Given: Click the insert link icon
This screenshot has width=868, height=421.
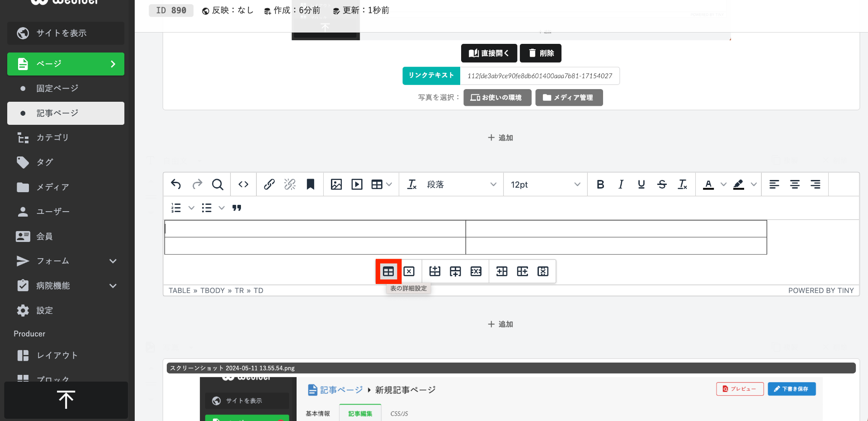Looking at the screenshot, I should 269,184.
